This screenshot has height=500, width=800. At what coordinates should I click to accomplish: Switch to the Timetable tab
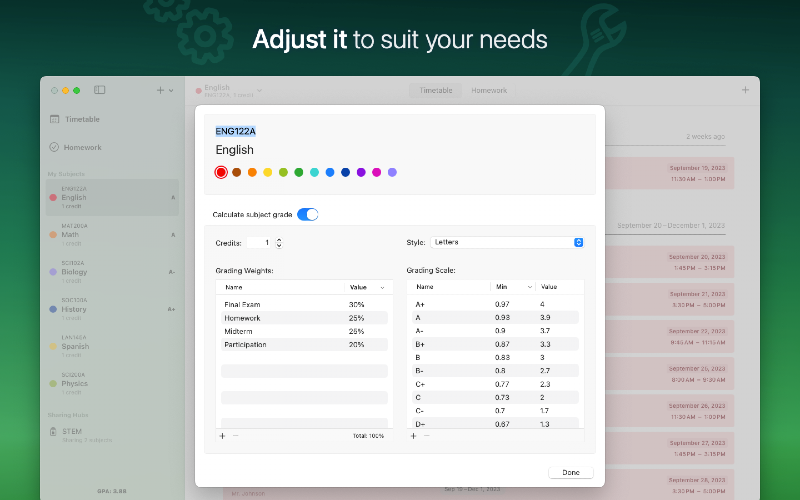pyautogui.click(x=436, y=90)
